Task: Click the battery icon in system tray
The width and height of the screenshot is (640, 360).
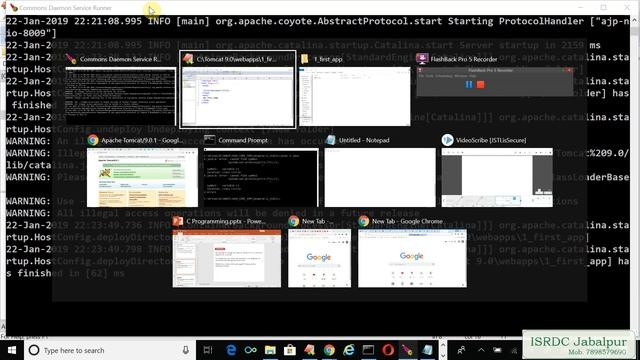Action: (x=497, y=350)
